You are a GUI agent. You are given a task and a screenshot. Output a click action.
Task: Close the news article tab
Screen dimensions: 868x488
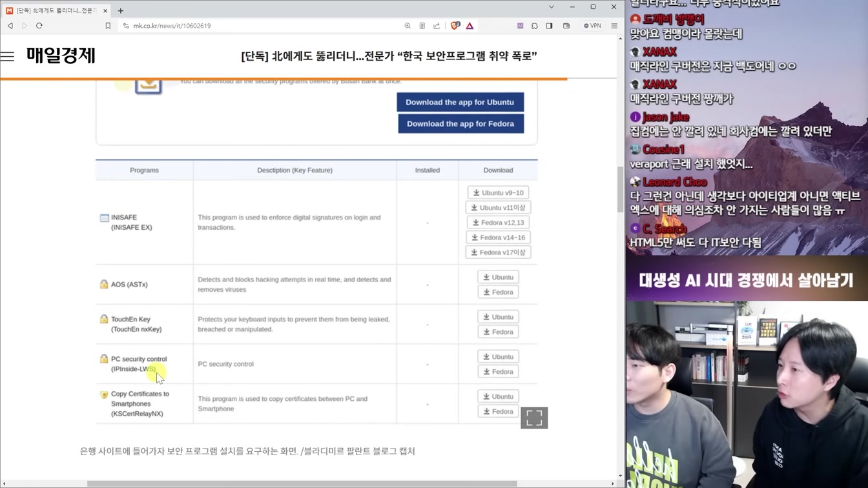[105, 10]
